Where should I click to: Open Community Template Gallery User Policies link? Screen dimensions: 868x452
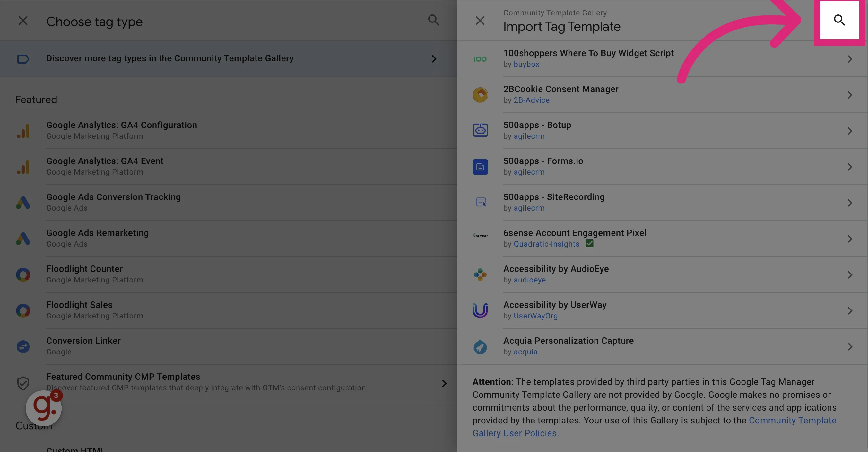click(x=654, y=427)
